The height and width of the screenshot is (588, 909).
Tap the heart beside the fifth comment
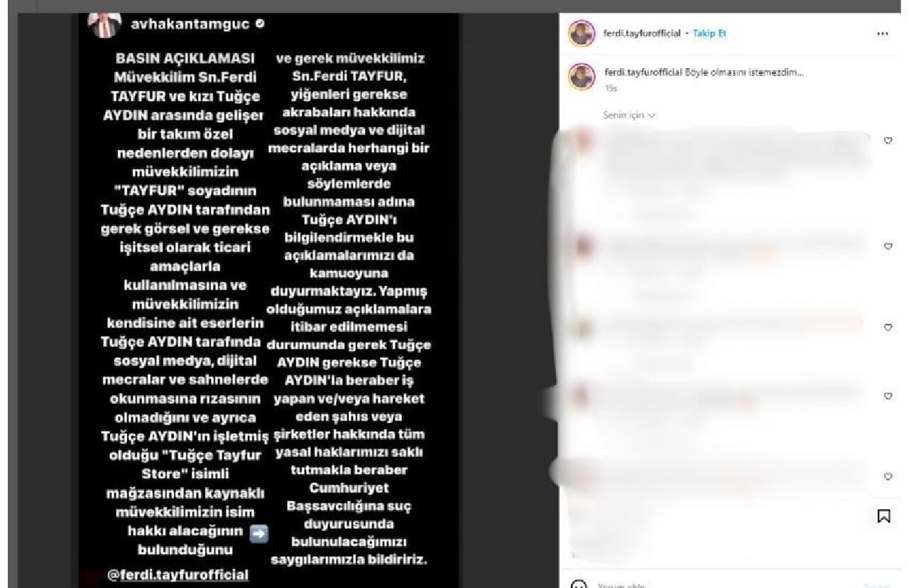(888, 477)
